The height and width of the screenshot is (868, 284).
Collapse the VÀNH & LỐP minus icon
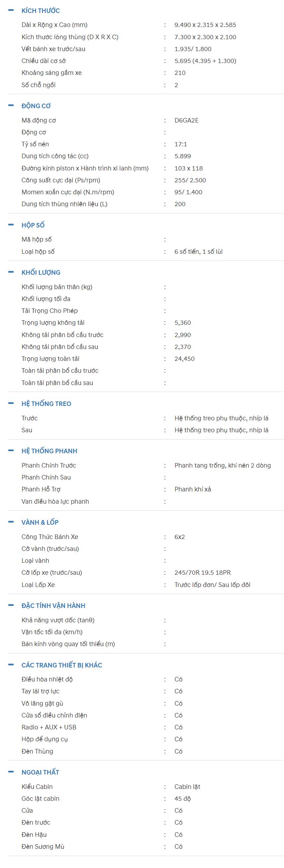11,522
